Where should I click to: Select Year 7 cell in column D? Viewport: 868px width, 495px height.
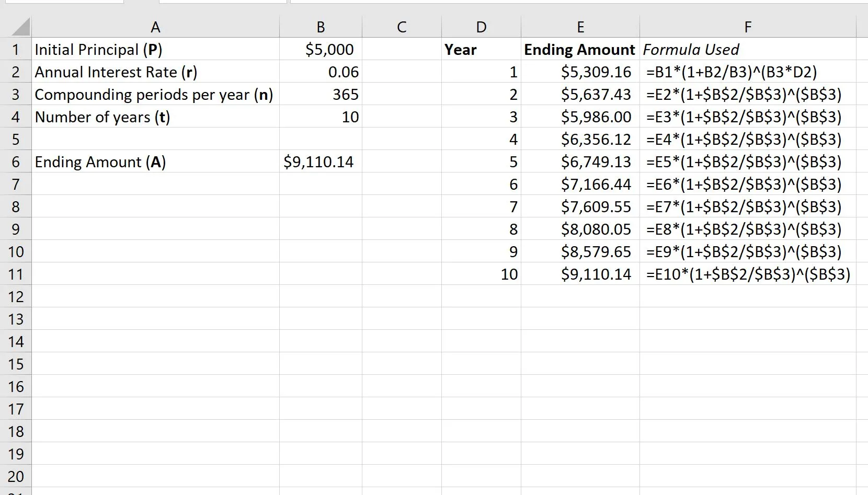point(481,206)
